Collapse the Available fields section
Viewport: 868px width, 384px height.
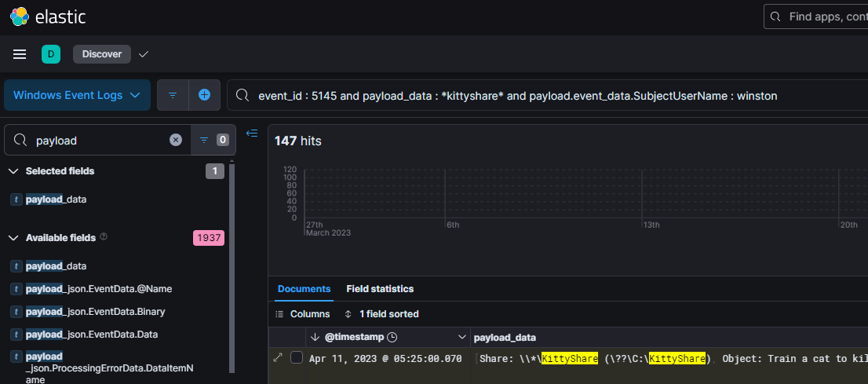coord(14,238)
